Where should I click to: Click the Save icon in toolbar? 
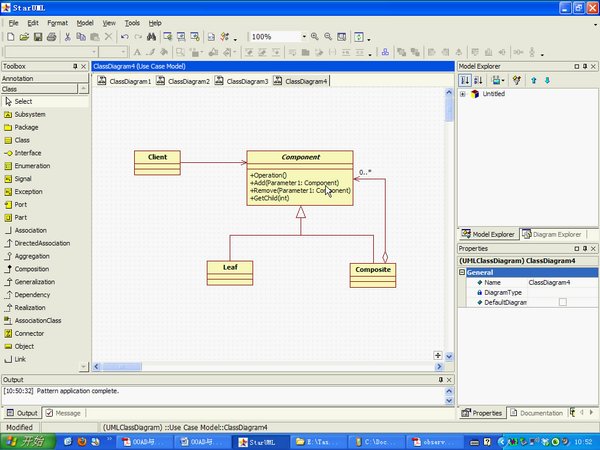point(37,37)
